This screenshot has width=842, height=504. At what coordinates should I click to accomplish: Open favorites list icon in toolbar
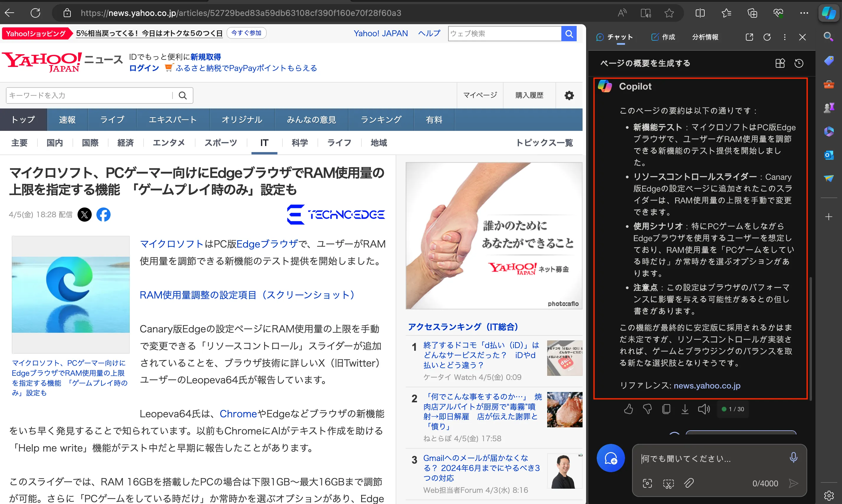coord(726,13)
